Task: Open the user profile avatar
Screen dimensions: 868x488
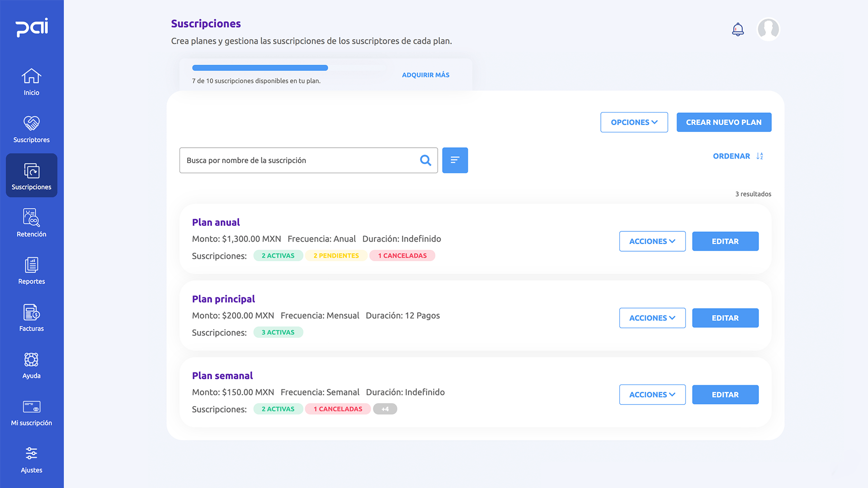Action: pos(768,29)
